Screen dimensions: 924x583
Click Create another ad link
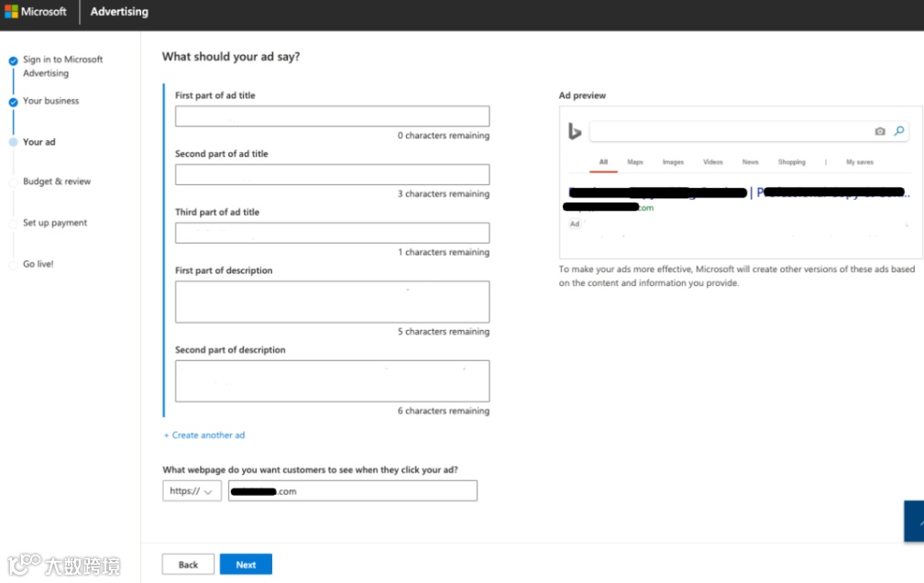click(204, 435)
